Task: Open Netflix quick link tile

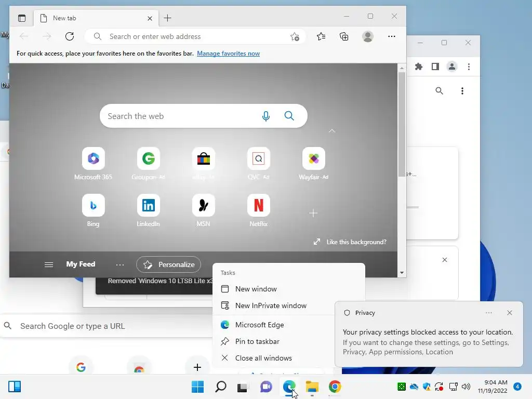Action: [259, 205]
